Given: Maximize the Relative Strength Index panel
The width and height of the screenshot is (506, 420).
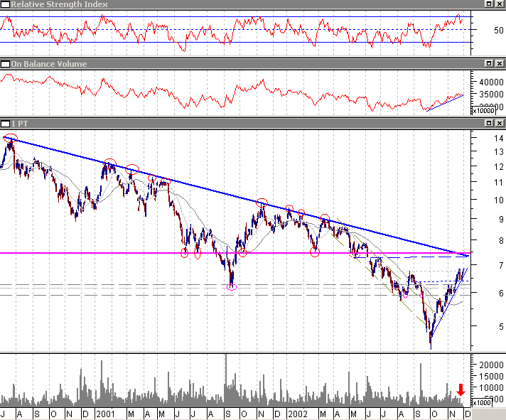Looking at the screenshot, I should tap(489, 4).
